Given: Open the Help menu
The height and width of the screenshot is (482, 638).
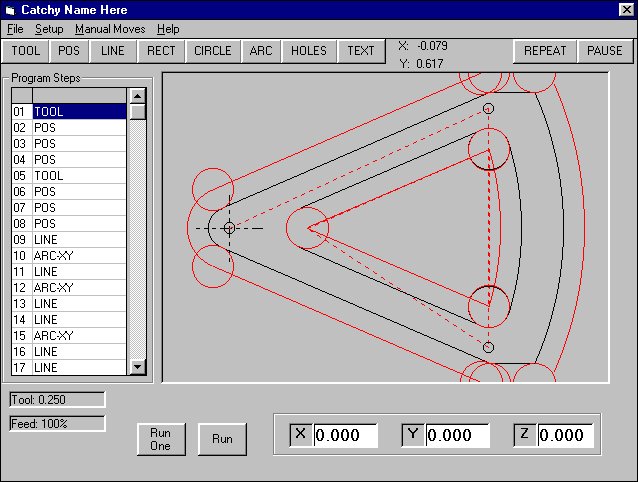Looking at the screenshot, I should tap(169, 29).
